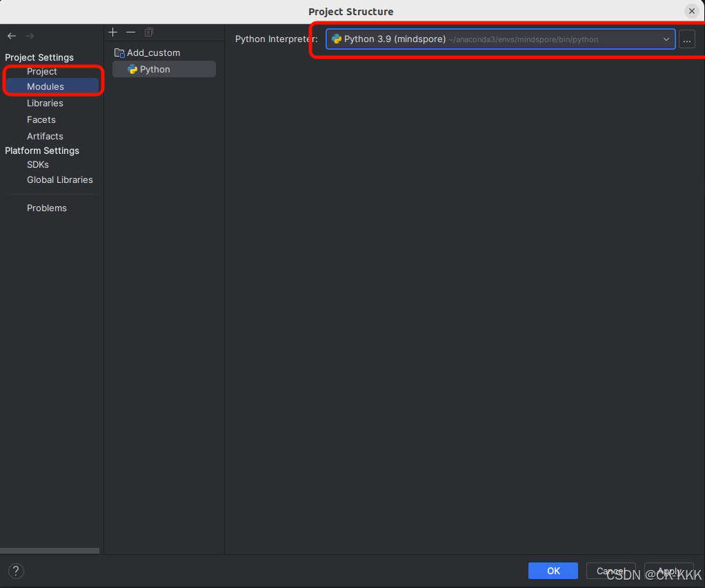
Task: Go back with the left arrow icon
Action: pos(12,36)
